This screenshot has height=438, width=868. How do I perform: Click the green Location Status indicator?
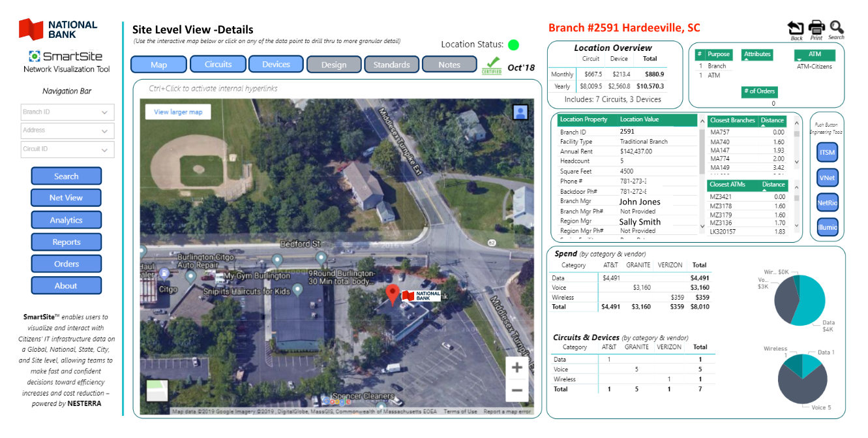pos(513,45)
